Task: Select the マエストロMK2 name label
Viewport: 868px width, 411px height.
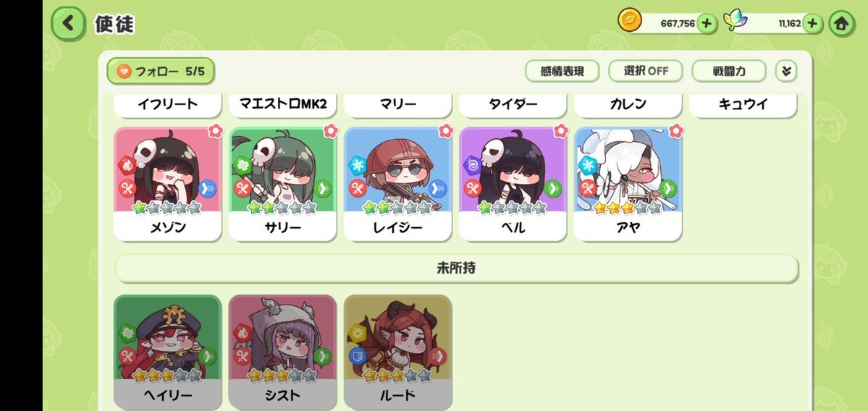Action: (x=282, y=104)
